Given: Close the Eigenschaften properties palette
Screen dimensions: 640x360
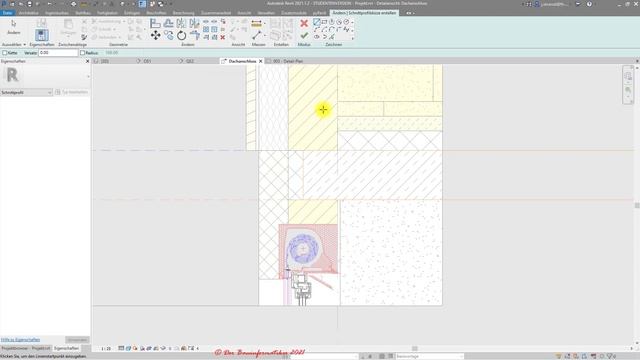Looking at the screenshot, I should coord(87,61).
